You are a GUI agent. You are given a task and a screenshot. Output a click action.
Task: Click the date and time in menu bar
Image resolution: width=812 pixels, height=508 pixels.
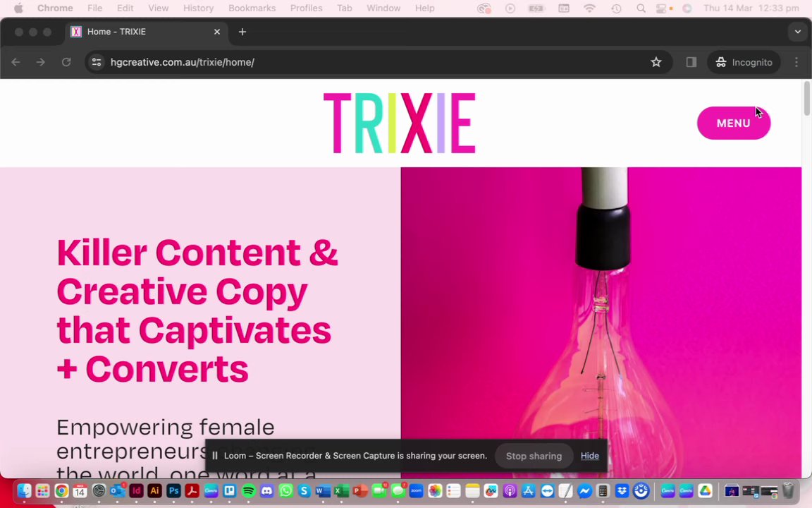(751, 8)
